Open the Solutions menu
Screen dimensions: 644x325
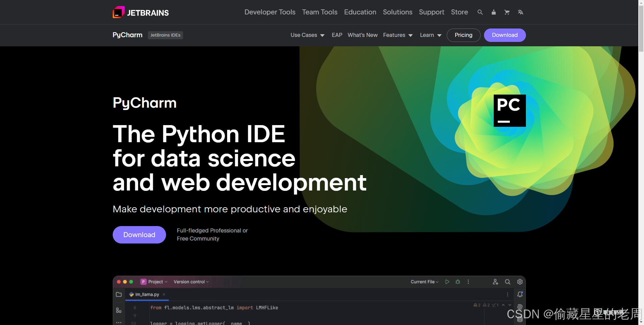click(397, 12)
